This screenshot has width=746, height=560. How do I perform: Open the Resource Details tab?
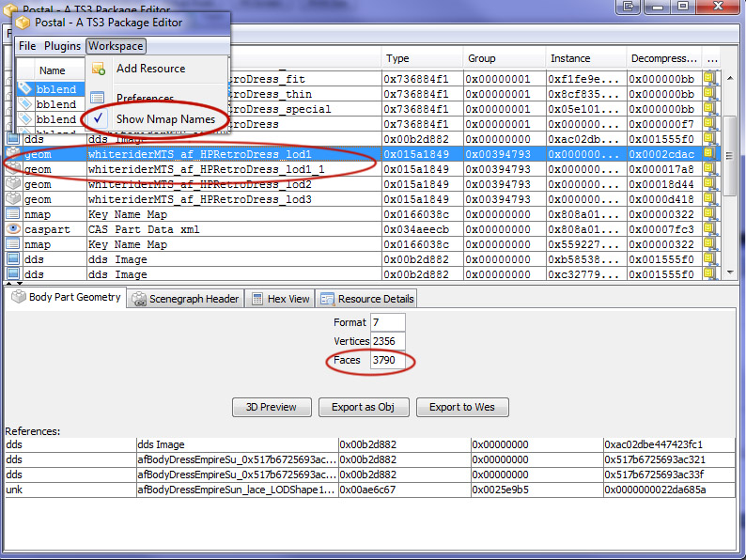pyautogui.click(x=366, y=299)
